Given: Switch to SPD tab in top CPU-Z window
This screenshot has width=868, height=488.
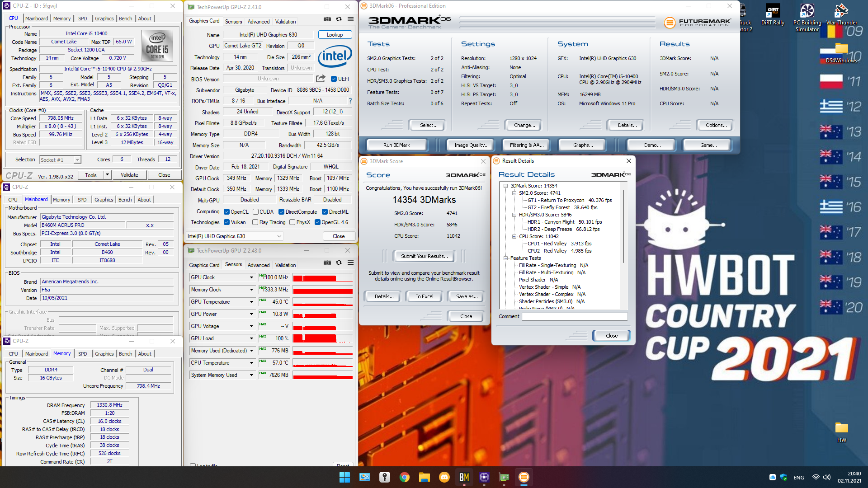Looking at the screenshot, I should tap(82, 19).
